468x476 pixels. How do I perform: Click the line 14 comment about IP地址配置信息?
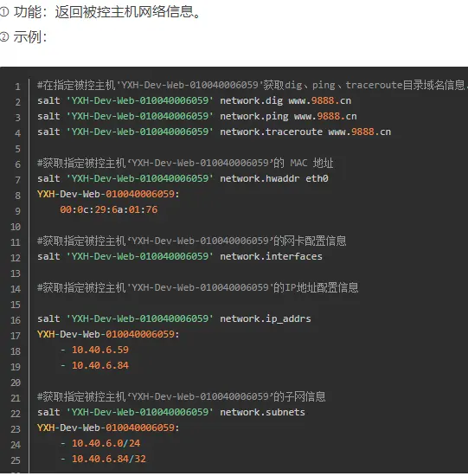pyautogui.click(x=197, y=287)
